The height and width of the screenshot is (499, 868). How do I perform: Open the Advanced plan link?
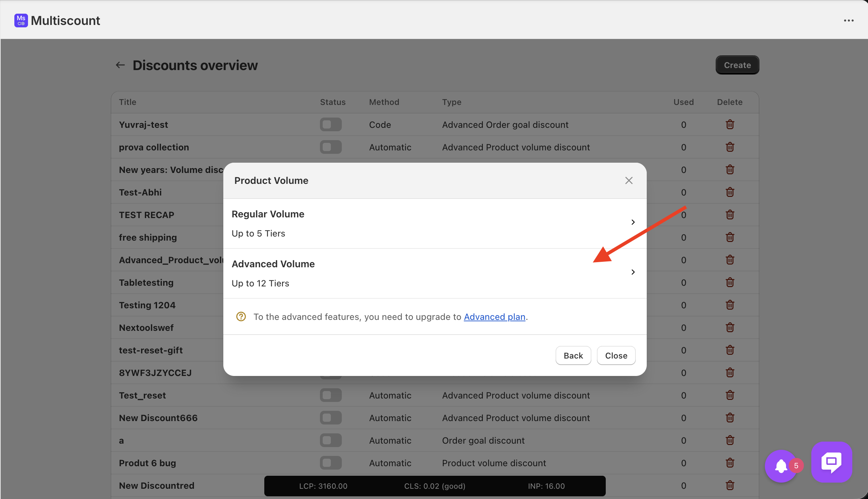coord(494,317)
